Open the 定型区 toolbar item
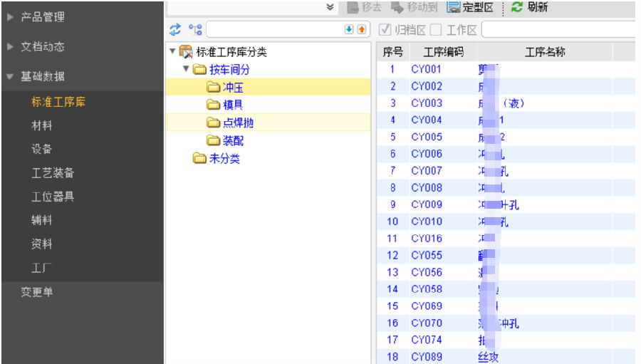Screen dimensions: 641x364 470,7
